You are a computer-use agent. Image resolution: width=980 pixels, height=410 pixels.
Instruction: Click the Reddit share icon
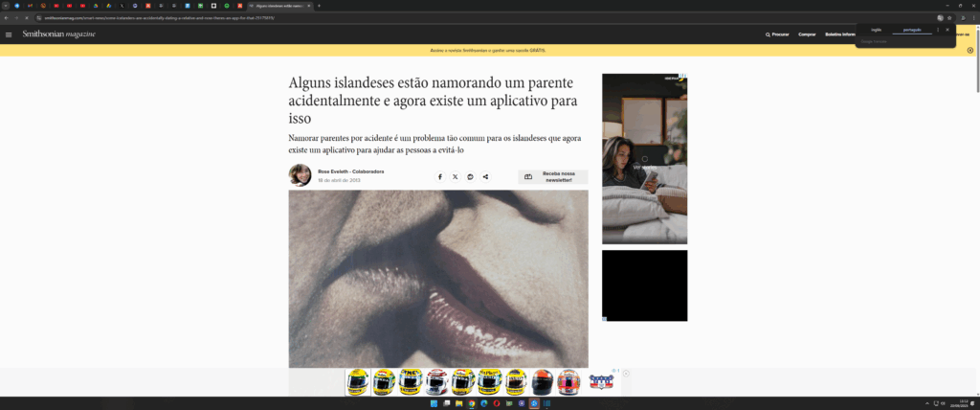[471, 176]
